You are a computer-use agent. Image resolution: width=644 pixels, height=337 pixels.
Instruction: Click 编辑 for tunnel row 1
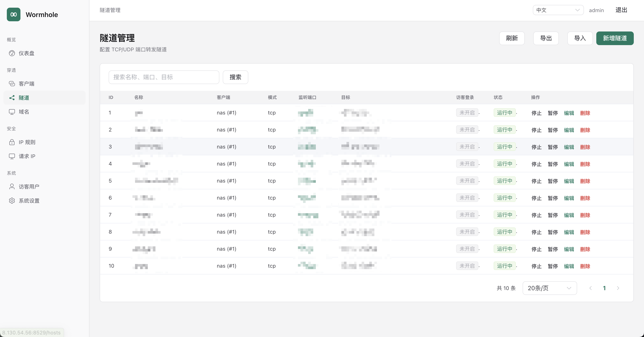569,113
